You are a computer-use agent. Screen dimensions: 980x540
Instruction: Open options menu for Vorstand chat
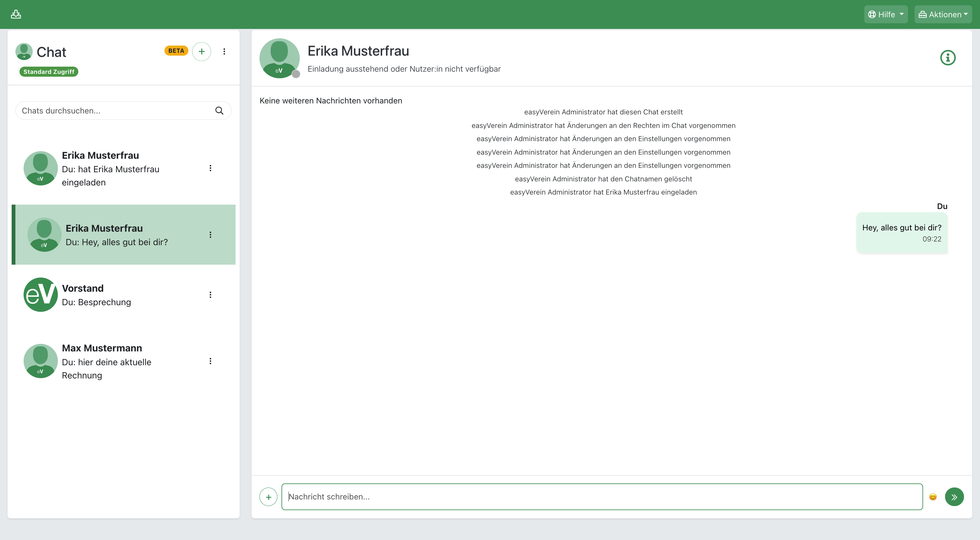coord(210,295)
